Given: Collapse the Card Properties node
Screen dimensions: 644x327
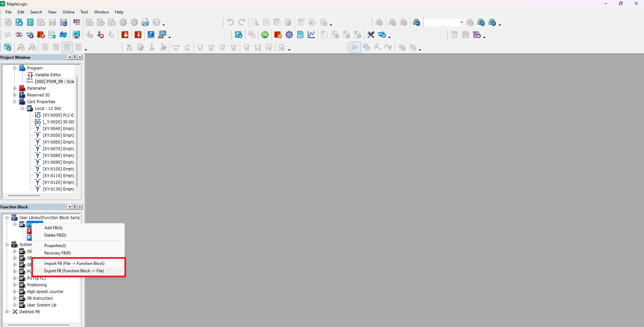Looking at the screenshot, I should [x=14, y=101].
